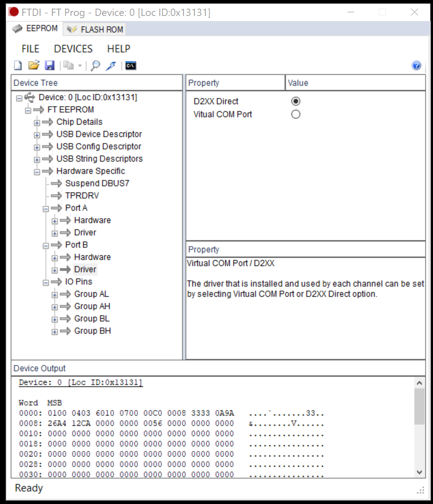Image resolution: width=433 pixels, height=504 pixels.
Task: Click the Open template folder icon
Action: [34, 66]
